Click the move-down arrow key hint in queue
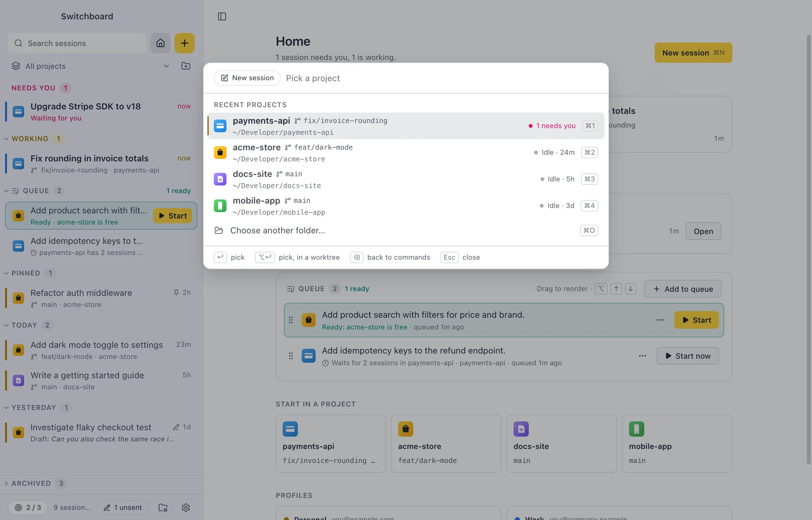This screenshot has width=812, height=520. coord(631,289)
